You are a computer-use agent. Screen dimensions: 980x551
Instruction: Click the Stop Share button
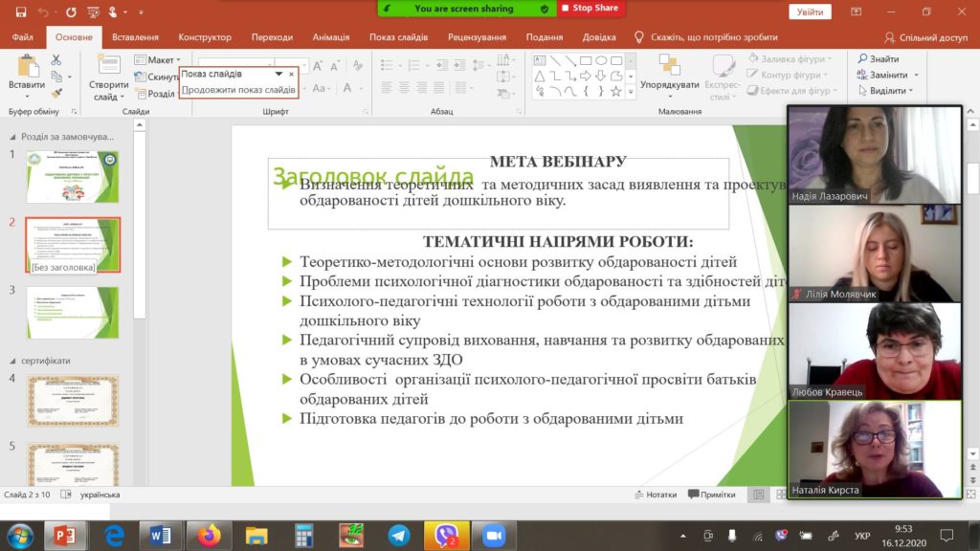[x=590, y=8]
